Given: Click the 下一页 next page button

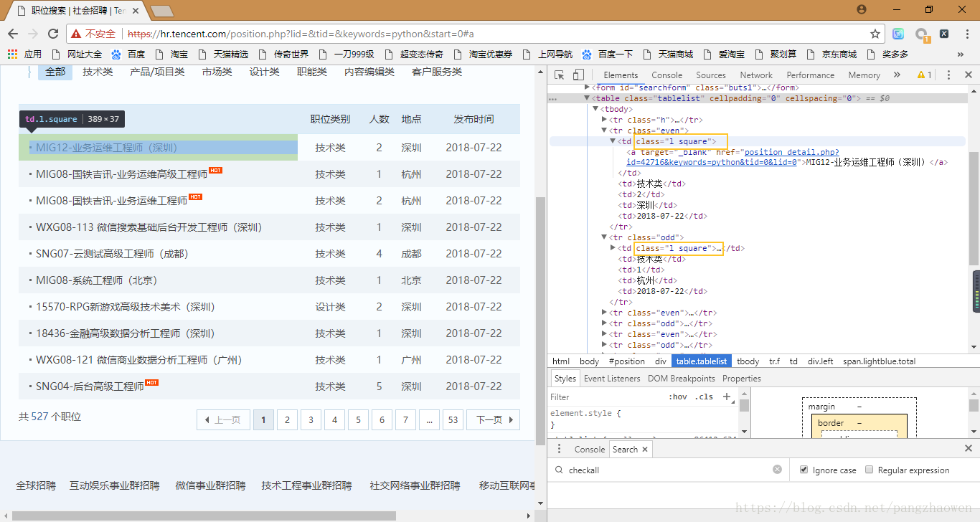Looking at the screenshot, I should pos(493,419).
